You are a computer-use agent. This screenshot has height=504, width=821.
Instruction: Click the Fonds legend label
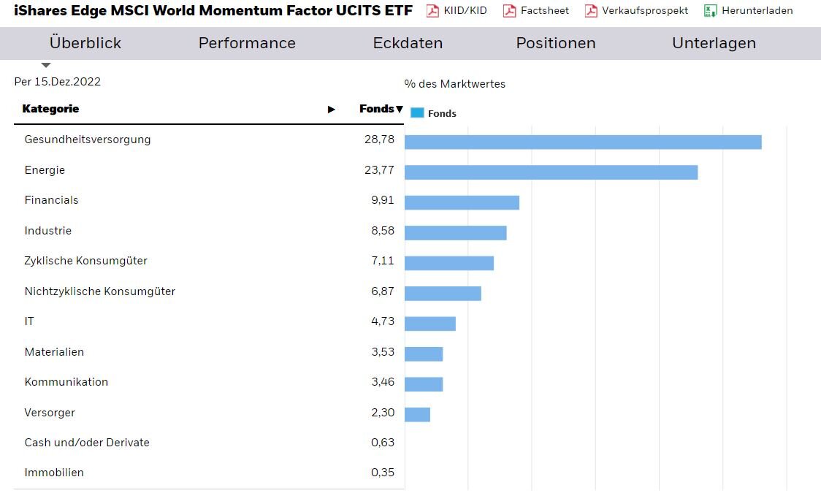point(442,113)
